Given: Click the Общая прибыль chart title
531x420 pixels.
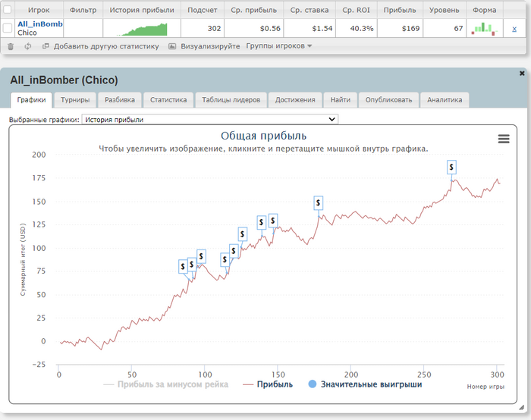Looking at the screenshot, I should (x=263, y=136).
